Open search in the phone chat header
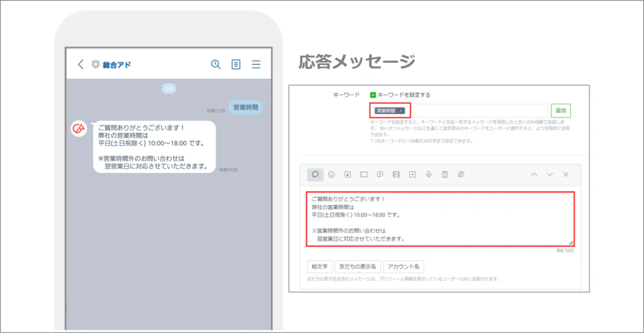Image resolution: width=644 pixels, height=333 pixels. click(x=216, y=64)
